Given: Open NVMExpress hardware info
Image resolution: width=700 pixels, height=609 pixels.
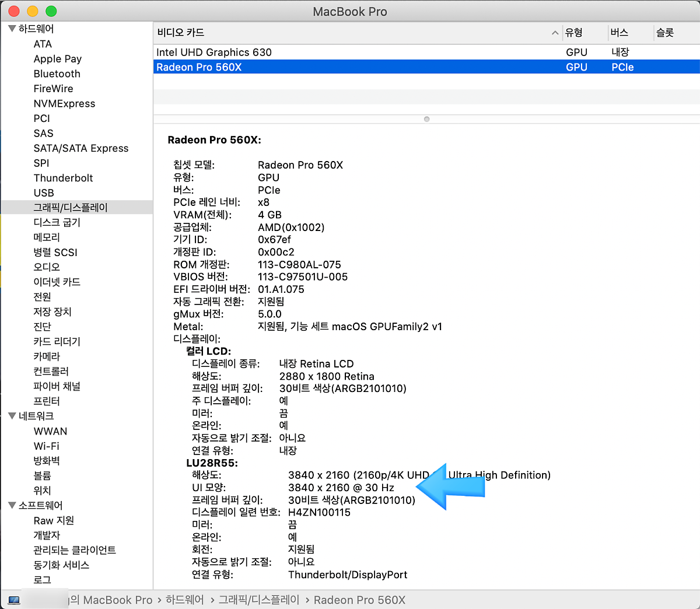Looking at the screenshot, I should pyautogui.click(x=64, y=103).
